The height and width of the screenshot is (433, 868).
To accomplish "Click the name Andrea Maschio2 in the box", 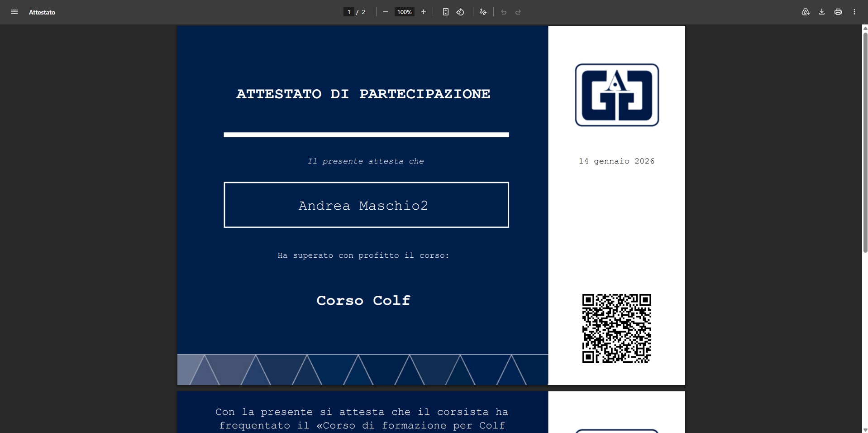I will [x=363, y=206].
